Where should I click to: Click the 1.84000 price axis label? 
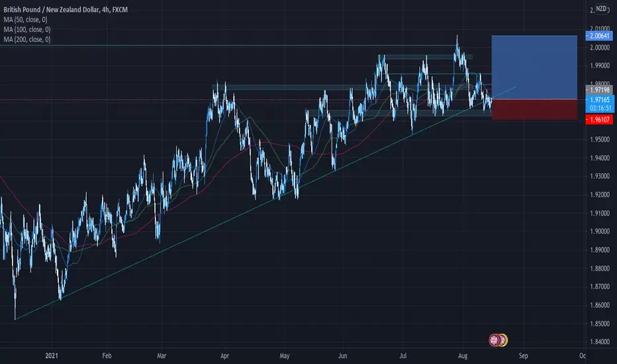pos(599,341)
